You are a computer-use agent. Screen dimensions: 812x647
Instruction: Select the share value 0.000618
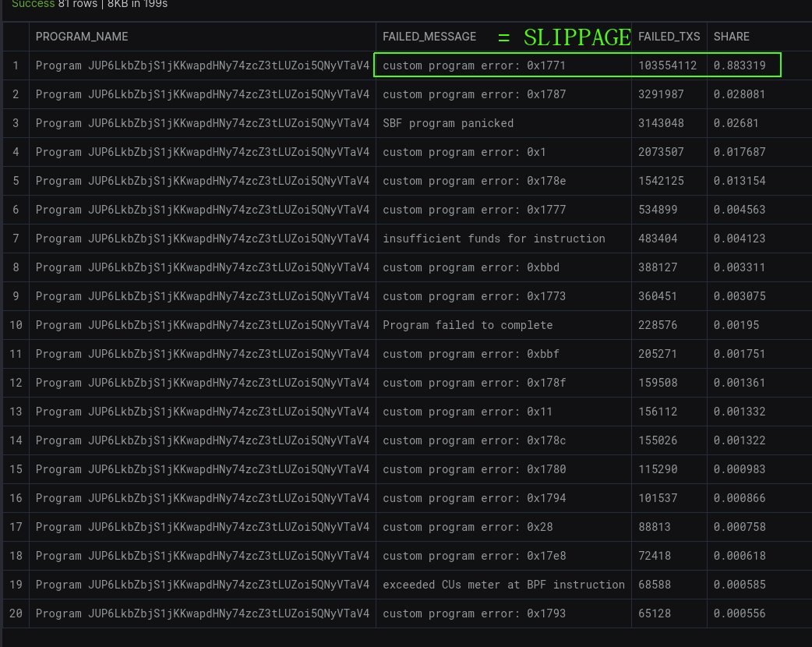coord(740,556)
